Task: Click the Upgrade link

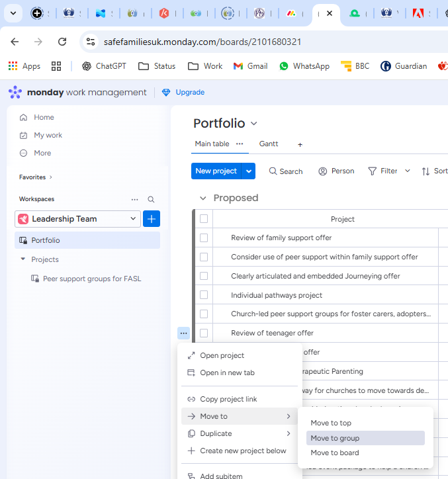Action: (183, 92)
